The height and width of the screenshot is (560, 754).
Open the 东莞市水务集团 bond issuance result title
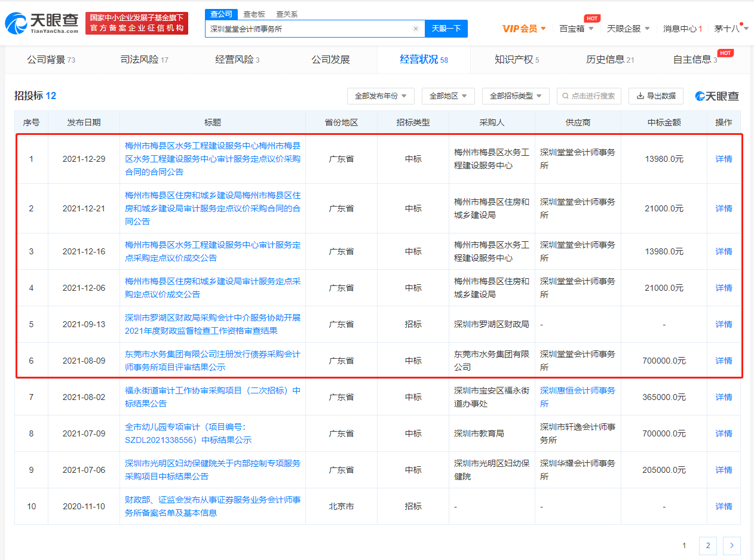coord(213,361)
